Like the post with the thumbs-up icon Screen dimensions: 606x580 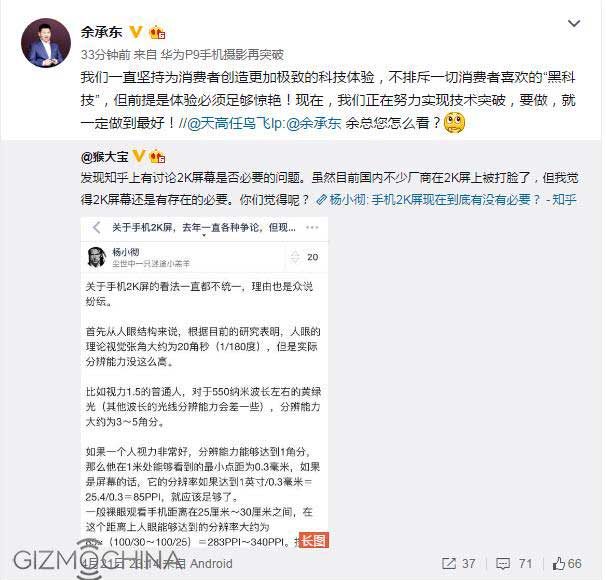567,564
